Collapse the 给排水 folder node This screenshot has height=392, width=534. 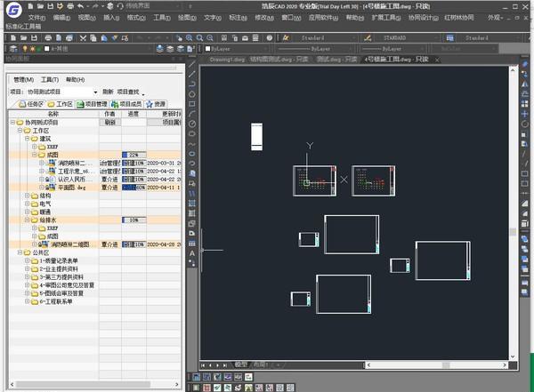tap(27, 220)
